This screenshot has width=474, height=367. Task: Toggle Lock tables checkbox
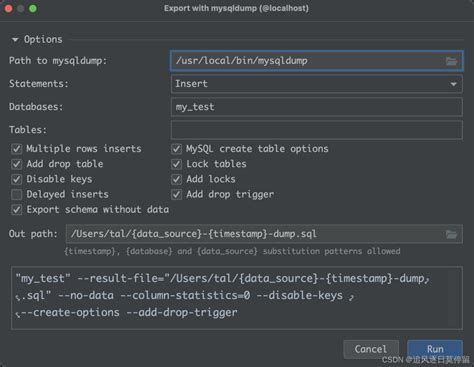click(176, 164)
